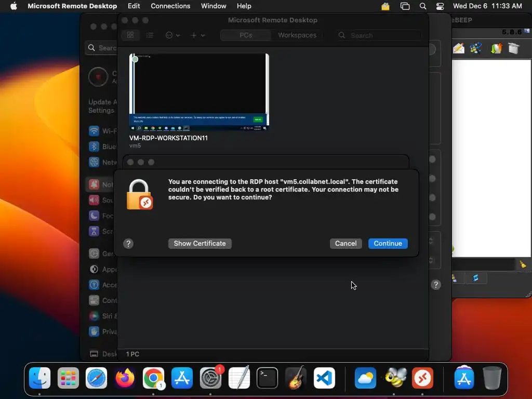The width and height of the screenshot is (532, 399).
Task: Open the Window menu
Action: pos(214,6)
